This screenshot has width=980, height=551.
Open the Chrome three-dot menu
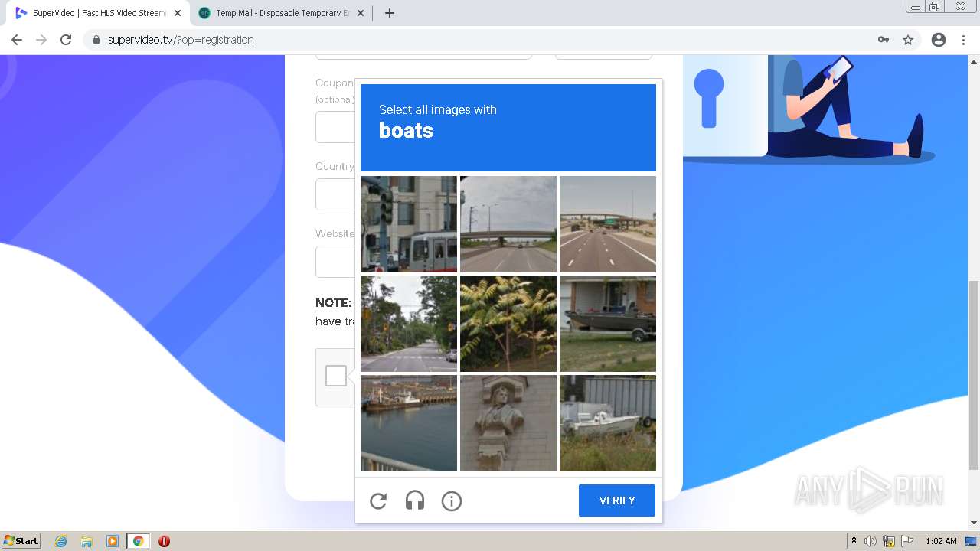pos(964,40)
